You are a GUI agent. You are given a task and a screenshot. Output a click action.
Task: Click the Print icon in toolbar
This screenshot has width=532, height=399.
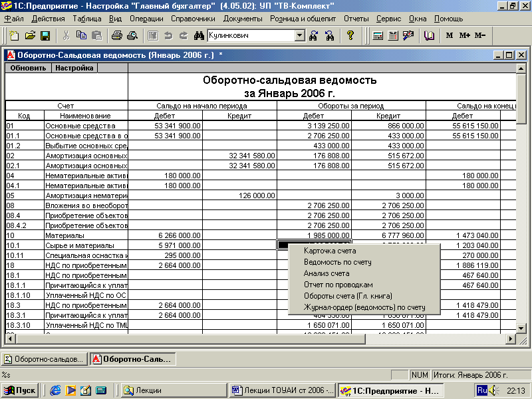coord(117,35)
